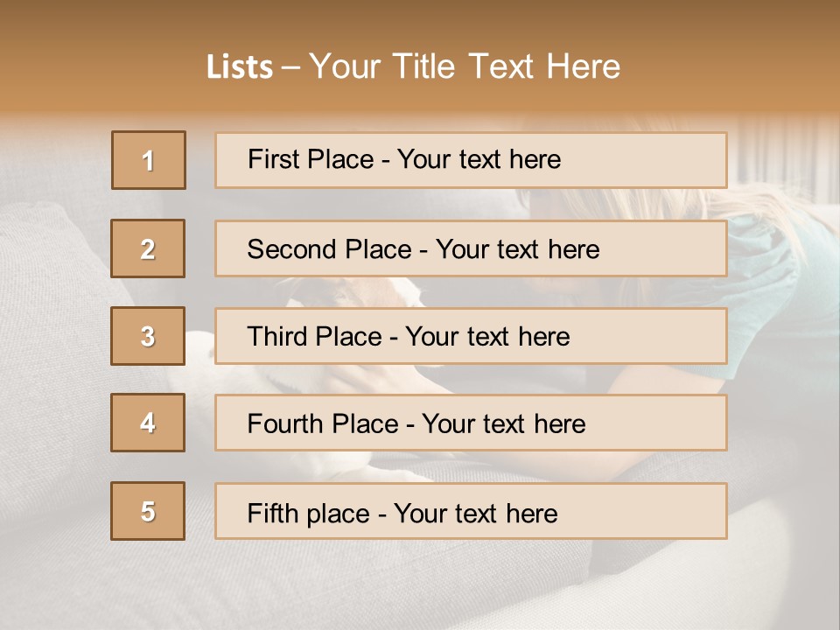Click the word Third in third bar

pos(278,337)
